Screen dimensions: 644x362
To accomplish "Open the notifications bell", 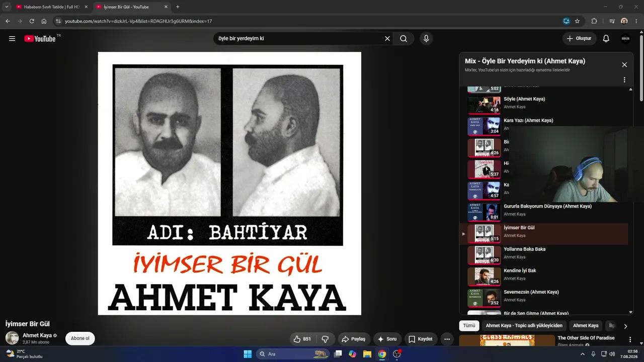I will 606,39.
